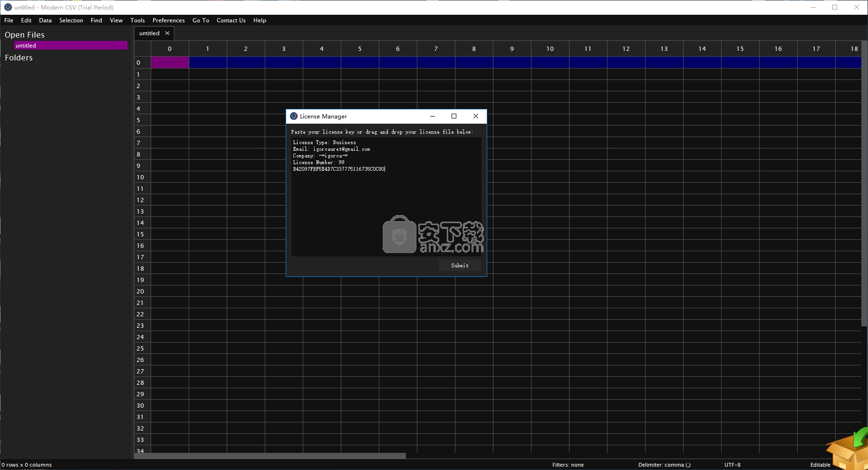Click the UTF-8 encoding status entry
The image size is (868, 470).
pos(732,465)
